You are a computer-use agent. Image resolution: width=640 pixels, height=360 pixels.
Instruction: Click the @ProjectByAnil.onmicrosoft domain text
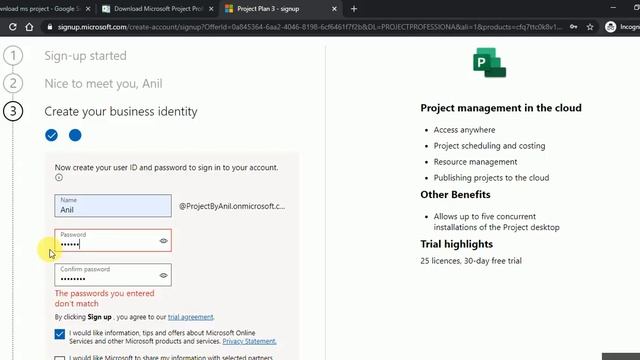pyautogui.click(x=232, y=206)
